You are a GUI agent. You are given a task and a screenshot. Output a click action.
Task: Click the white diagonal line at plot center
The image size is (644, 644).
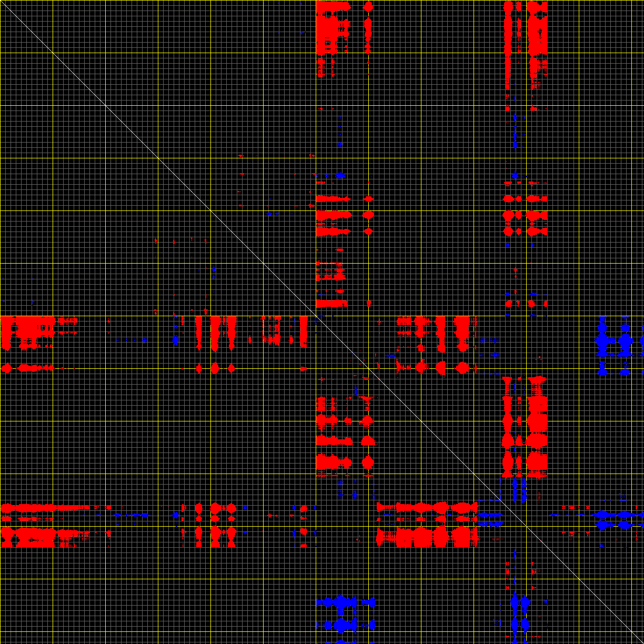coord(322,322)
